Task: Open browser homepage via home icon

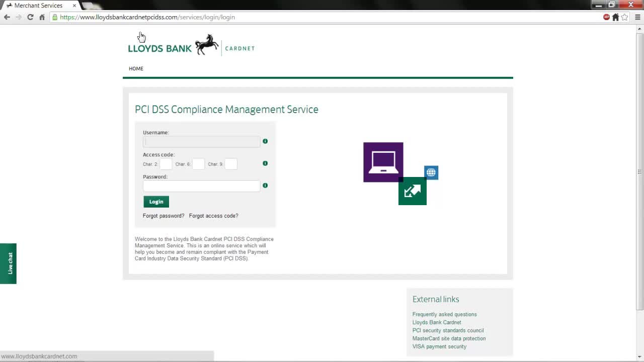Action: click(42, 17)
